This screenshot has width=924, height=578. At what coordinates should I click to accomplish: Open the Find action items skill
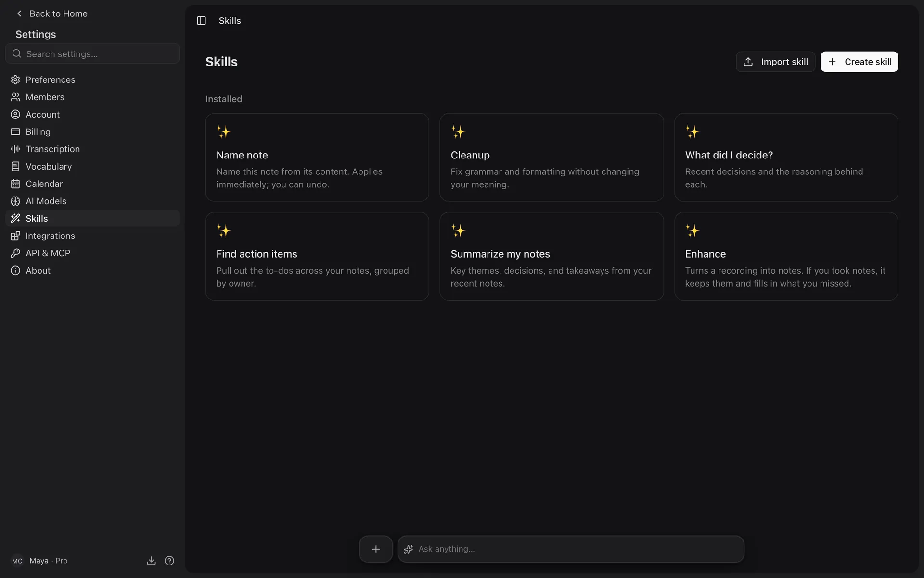317,256
